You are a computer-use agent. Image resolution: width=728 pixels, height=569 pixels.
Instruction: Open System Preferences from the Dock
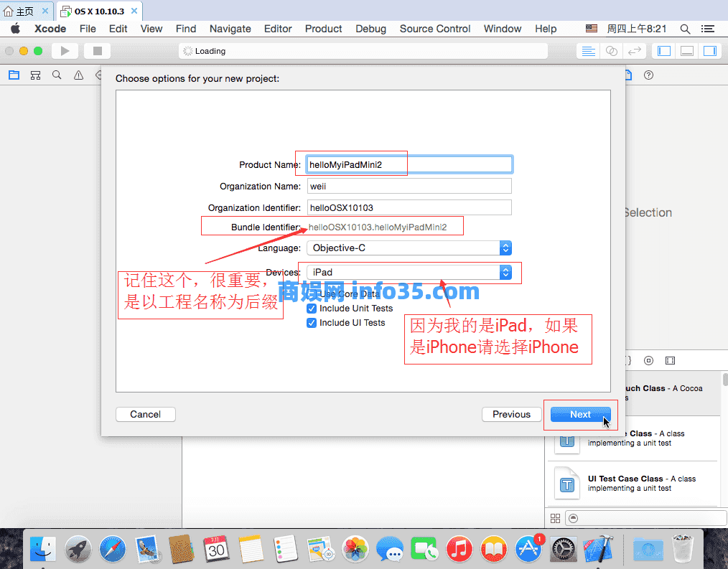[x=563, y=549]
